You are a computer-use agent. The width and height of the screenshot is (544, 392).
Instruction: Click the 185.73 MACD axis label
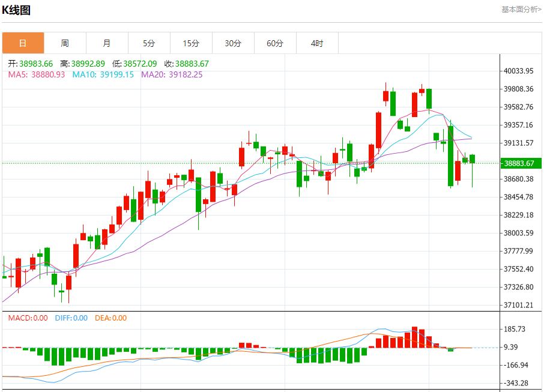tap(515, 329)
